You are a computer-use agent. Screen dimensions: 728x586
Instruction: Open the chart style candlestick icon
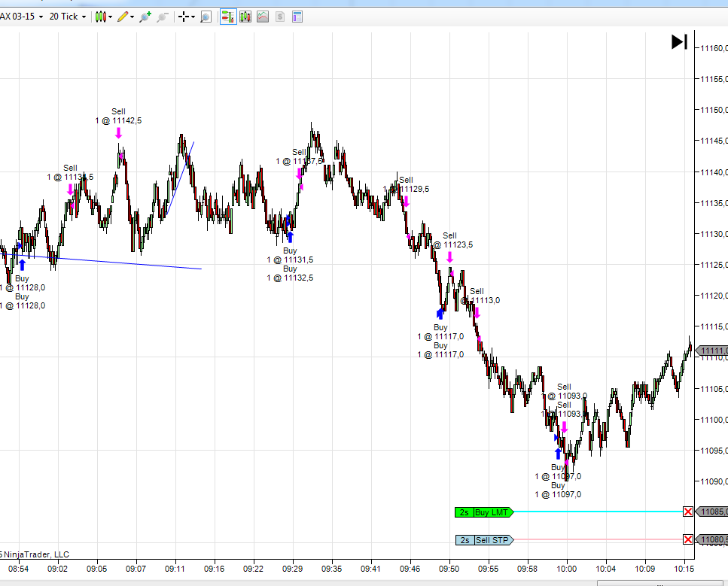point(101,17)
